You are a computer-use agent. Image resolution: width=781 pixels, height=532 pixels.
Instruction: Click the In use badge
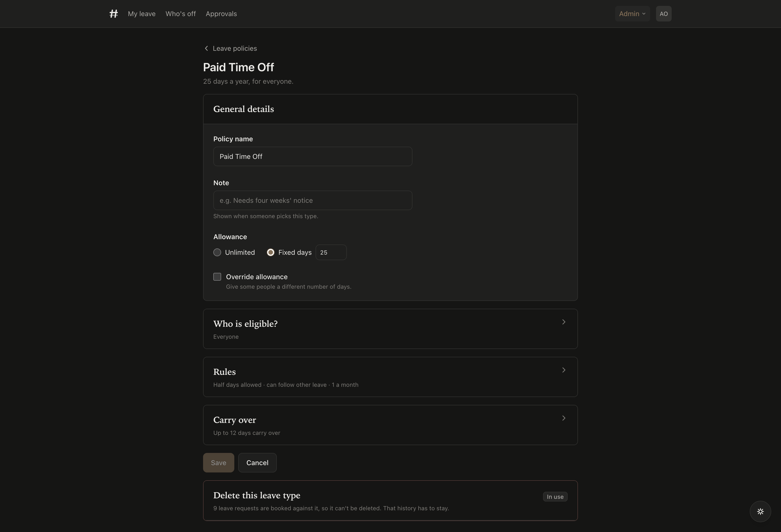pos(555,497)
